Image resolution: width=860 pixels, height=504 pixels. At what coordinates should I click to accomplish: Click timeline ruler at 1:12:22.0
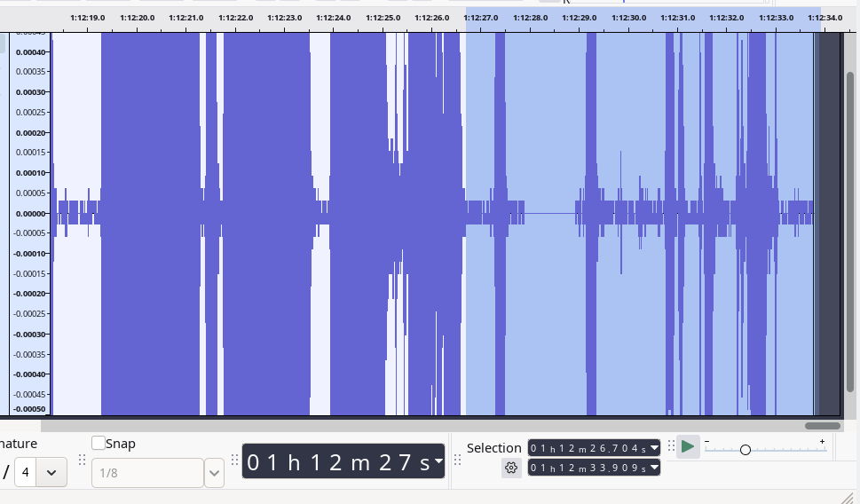(234, 18)
